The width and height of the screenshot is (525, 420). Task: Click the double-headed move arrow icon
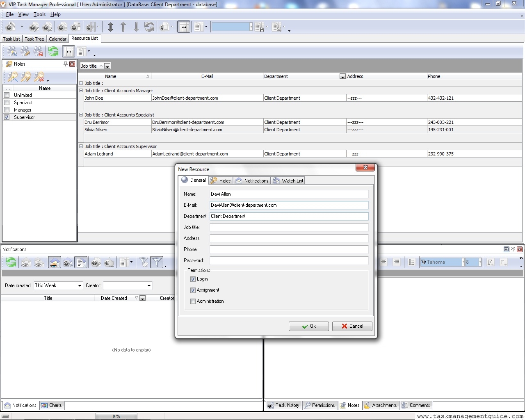pos(110,27)
